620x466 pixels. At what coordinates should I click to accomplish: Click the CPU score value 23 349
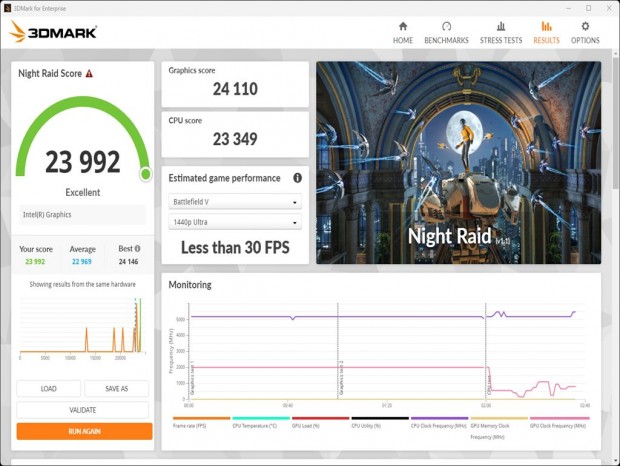[235, 139]
